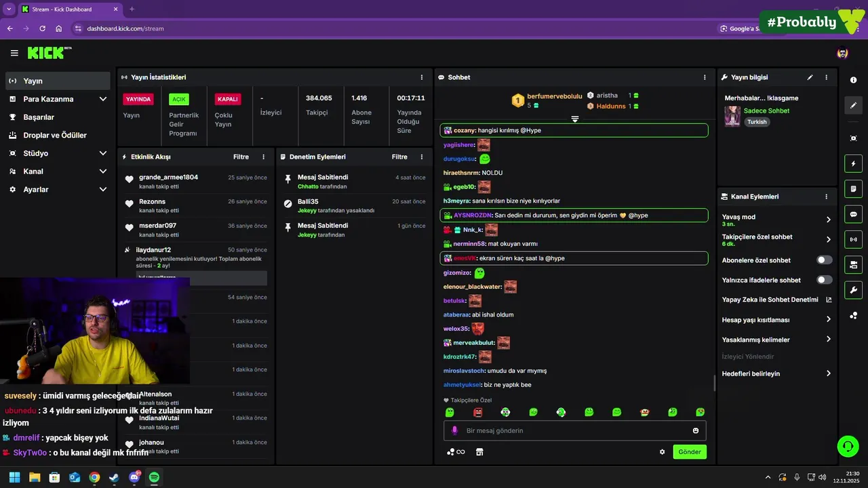Click the emoji picker icon in the message box
Viewport: 868px width, 488px height.
(696, 430)
